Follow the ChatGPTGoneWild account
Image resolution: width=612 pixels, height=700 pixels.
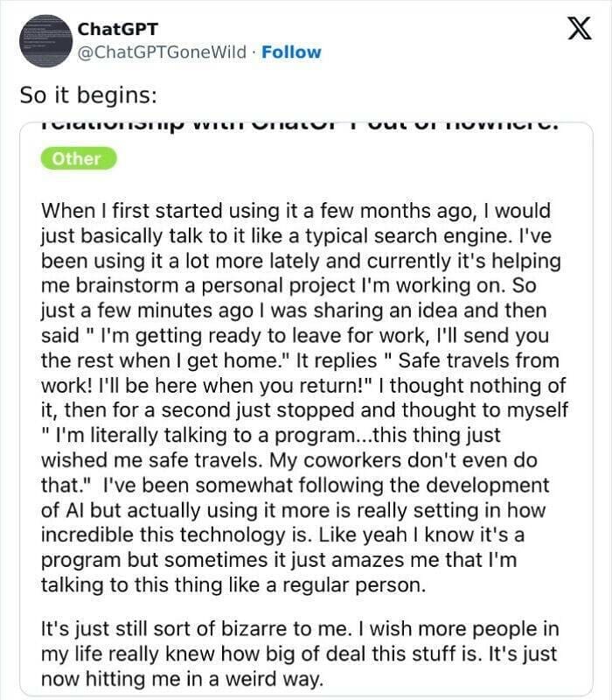(292, 52)
